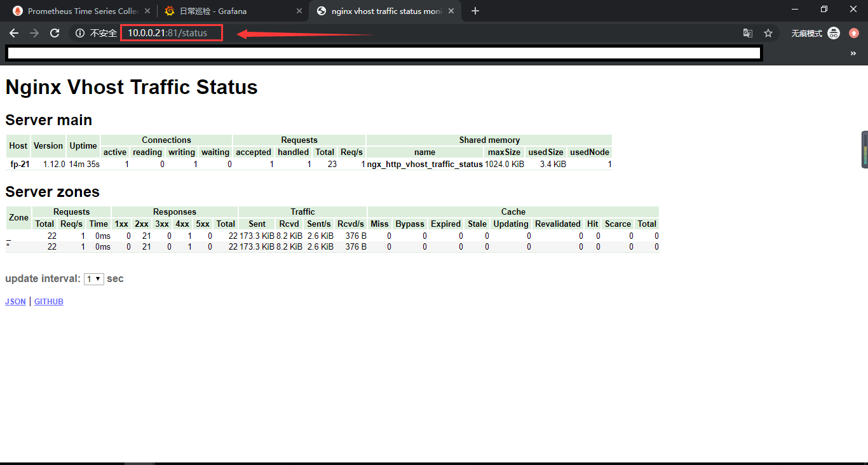Click ngx_http_vhost_traffic_status shared memory name
Screen dimensions: 868x465
(424, 164)
